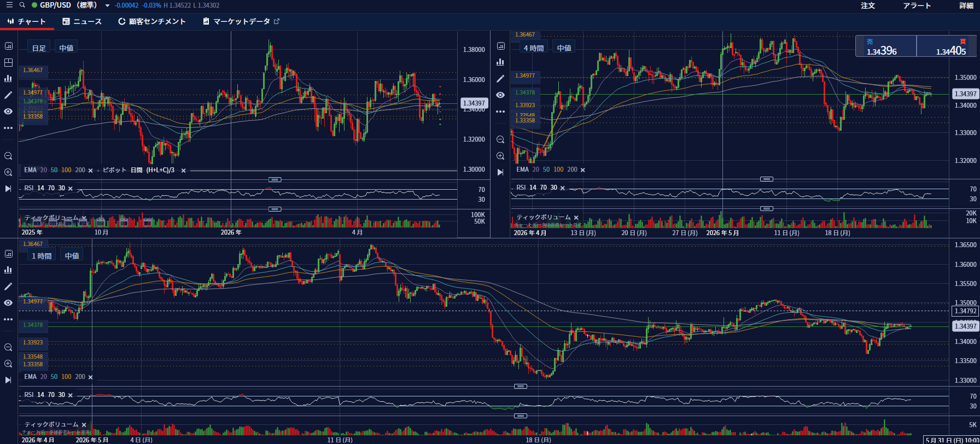Open chart type icon in the daily chart

[x=8, y=79]
